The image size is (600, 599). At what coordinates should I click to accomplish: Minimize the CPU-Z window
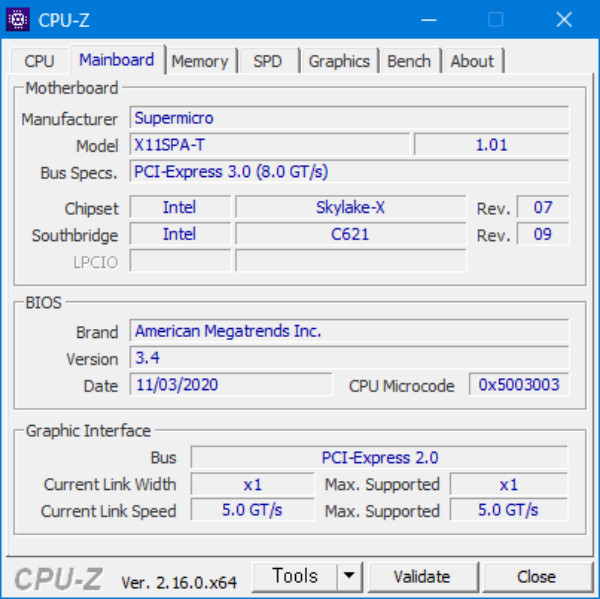(429, 20)
